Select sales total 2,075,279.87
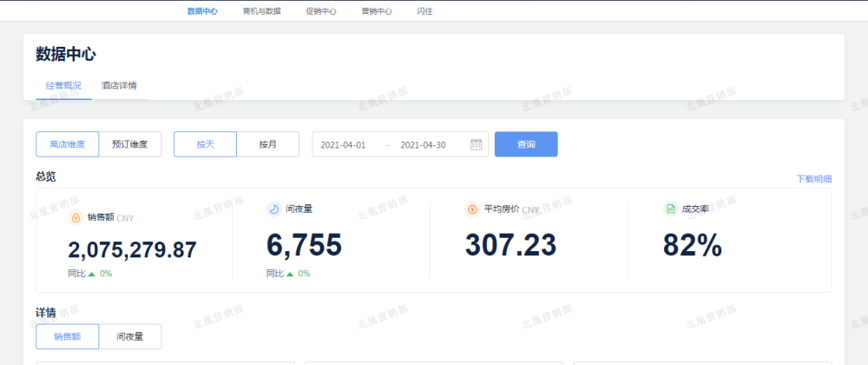 point(132,250)
